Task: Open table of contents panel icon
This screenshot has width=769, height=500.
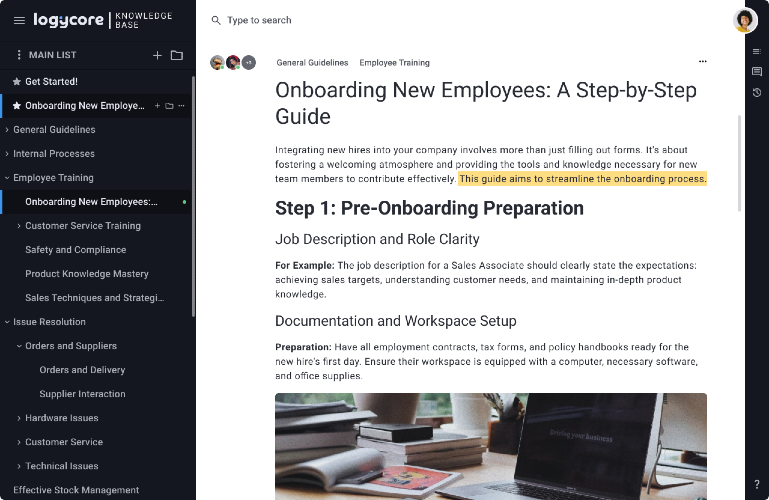Action: coord(757,51)
